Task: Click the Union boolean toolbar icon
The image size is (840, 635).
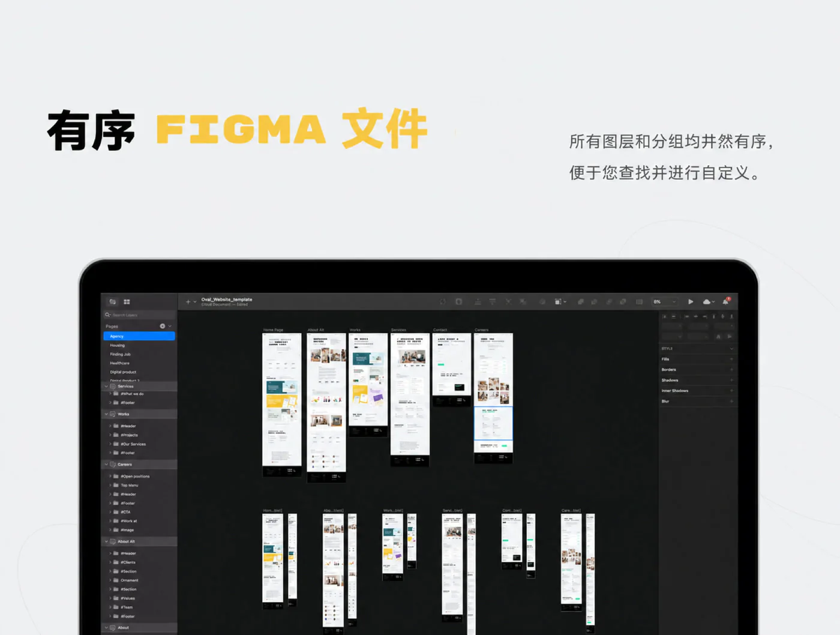Action: point(581,302)
